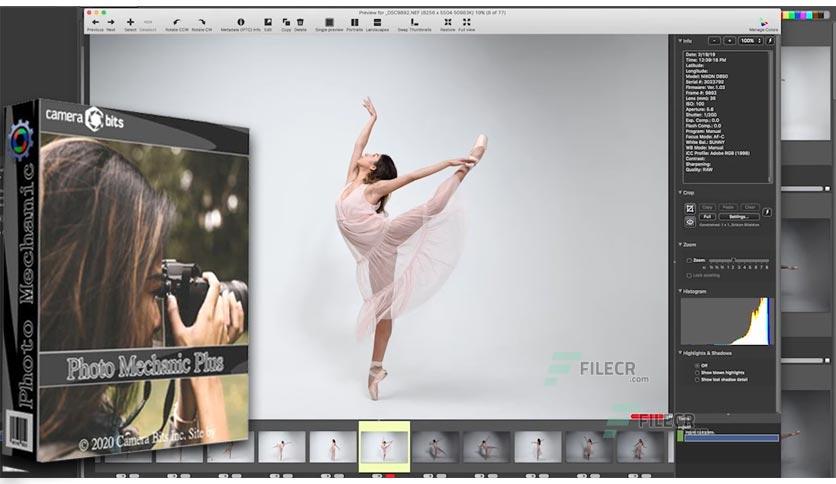Enable the Zoom checkbox
This screenshot has height=484, width=836.
pos(689,261)
